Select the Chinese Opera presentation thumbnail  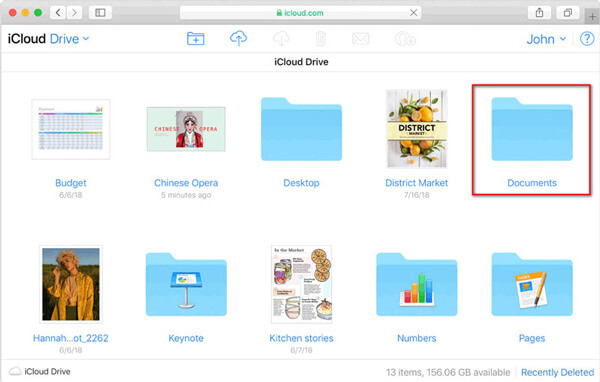186,129
